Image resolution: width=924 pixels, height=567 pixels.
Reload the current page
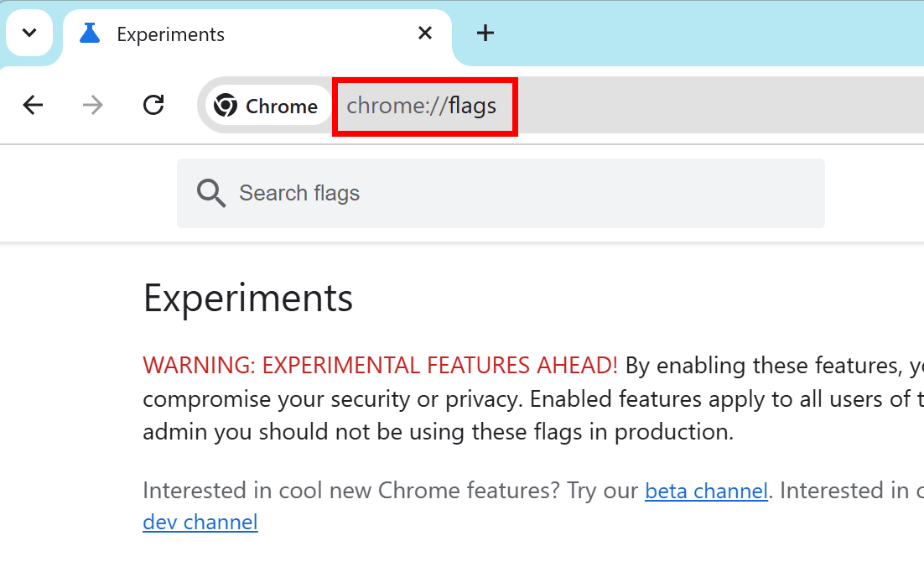pyautogui.click(x=153, y=106)
